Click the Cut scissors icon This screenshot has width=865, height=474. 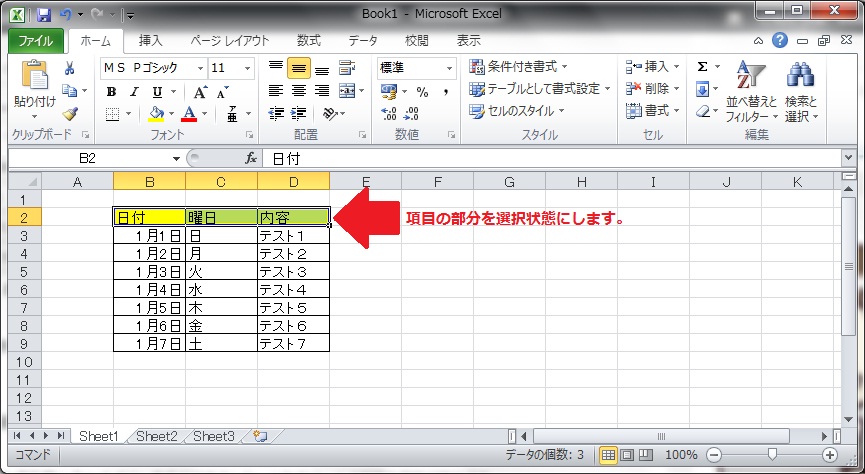[x=70, y=68]
